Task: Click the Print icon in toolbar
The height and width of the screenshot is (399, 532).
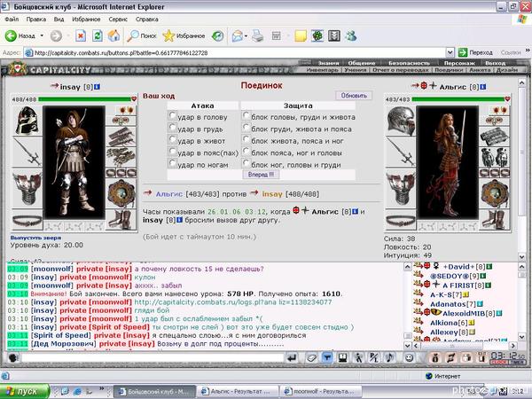Action: [257, 35]
